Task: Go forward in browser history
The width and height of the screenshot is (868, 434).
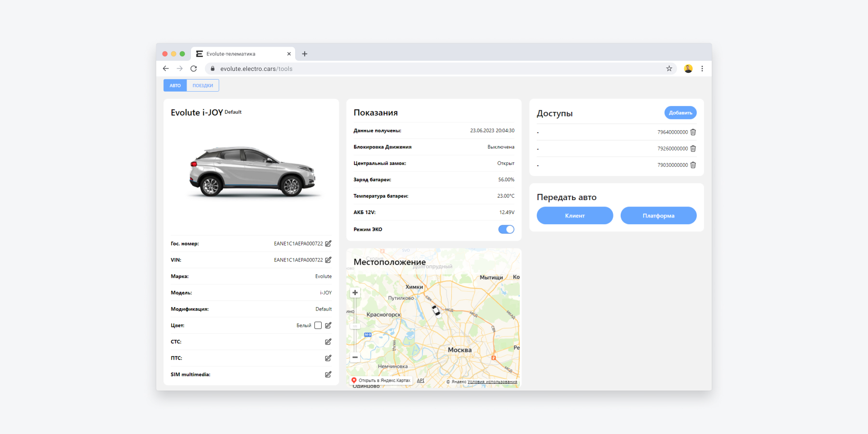Action: tap(179, 68)
